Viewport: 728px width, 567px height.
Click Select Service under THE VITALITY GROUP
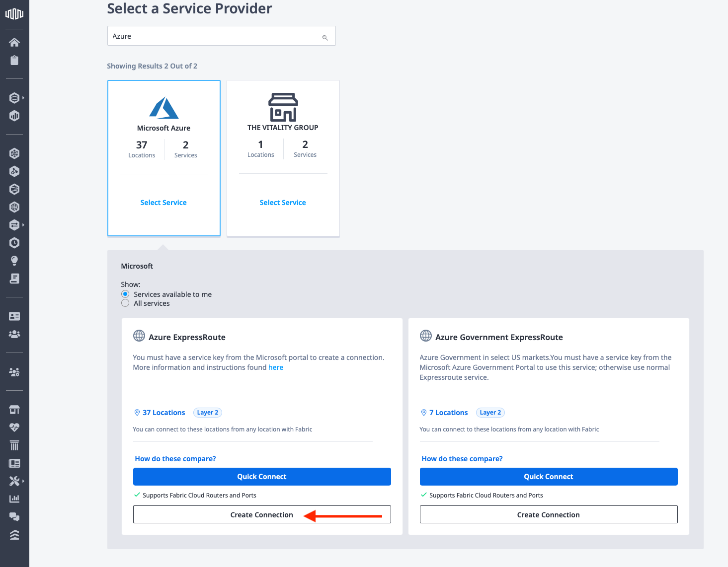(283, 203)
